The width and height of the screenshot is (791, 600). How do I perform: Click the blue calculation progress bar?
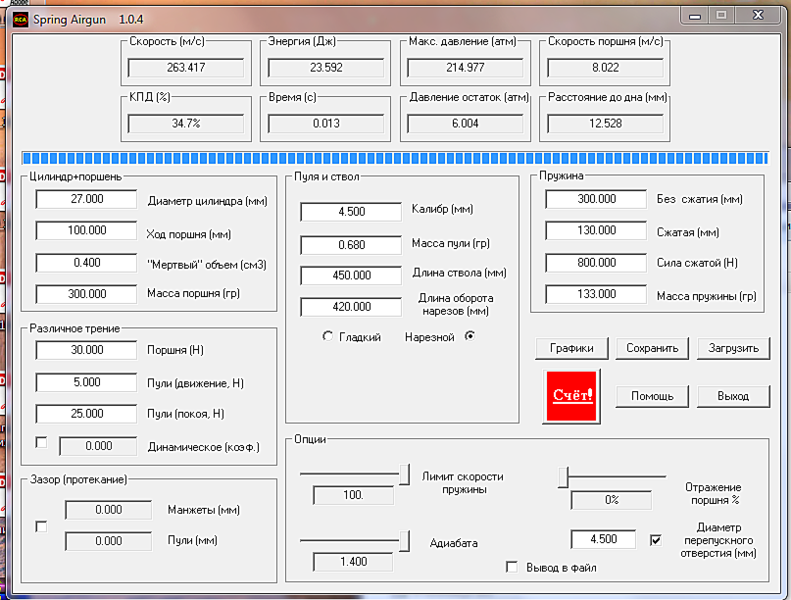pyautogui.click(x=395, y=158)
